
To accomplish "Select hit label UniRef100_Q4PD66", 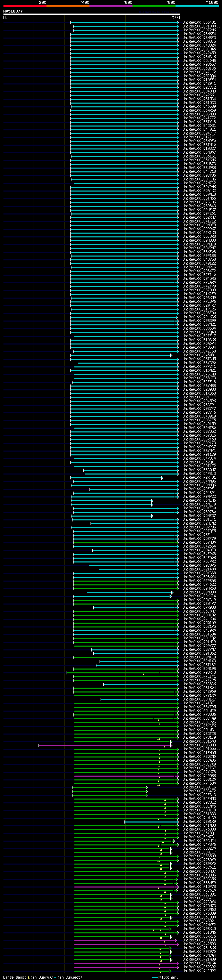I will [199, 776].
